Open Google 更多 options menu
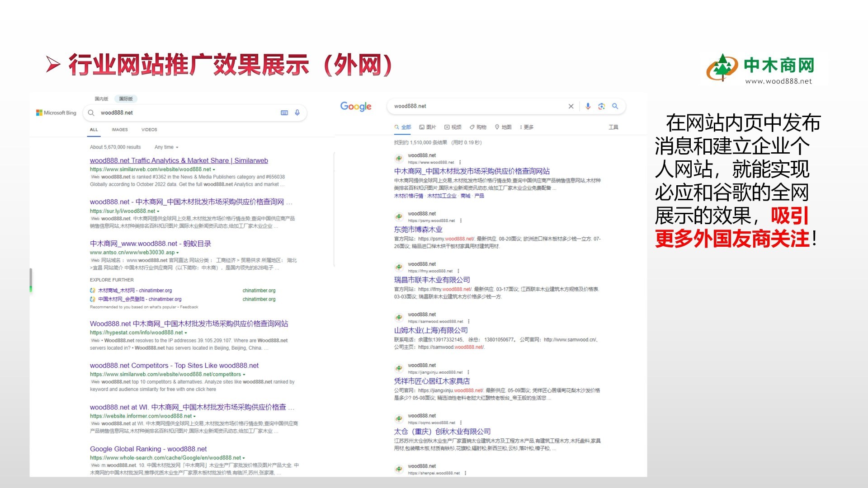Screen dimensions: 868x488 pos(526,127)
